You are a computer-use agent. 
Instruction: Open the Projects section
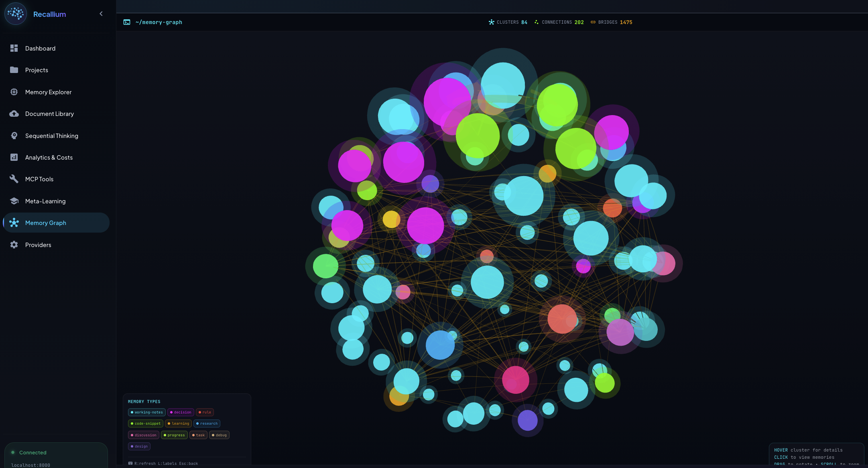pos(37,70)
